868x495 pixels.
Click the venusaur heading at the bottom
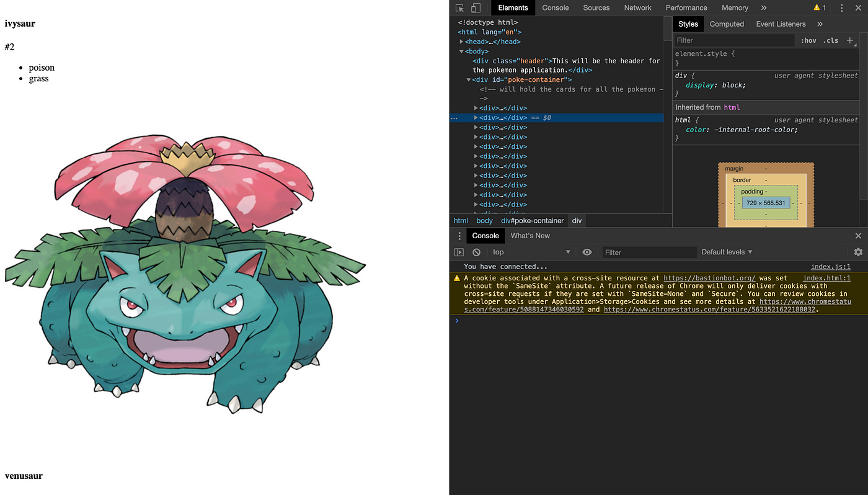pos(24,476)
